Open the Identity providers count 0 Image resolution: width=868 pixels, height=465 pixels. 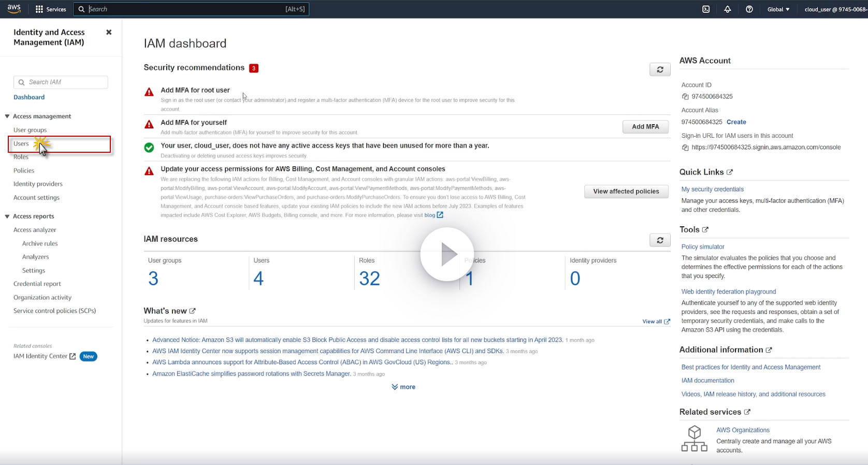[575, 279]
